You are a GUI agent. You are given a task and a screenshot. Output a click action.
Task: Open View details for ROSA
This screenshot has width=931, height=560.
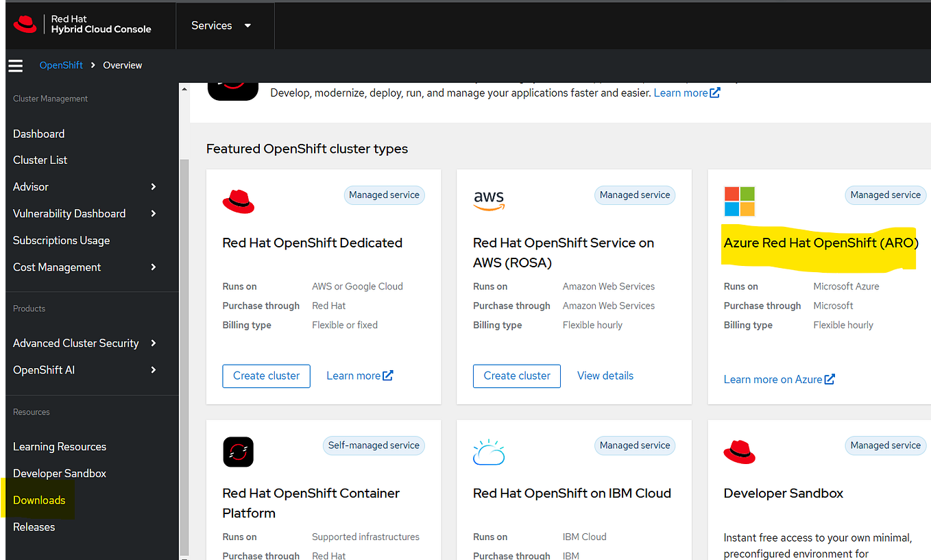(x=605, y=376)
